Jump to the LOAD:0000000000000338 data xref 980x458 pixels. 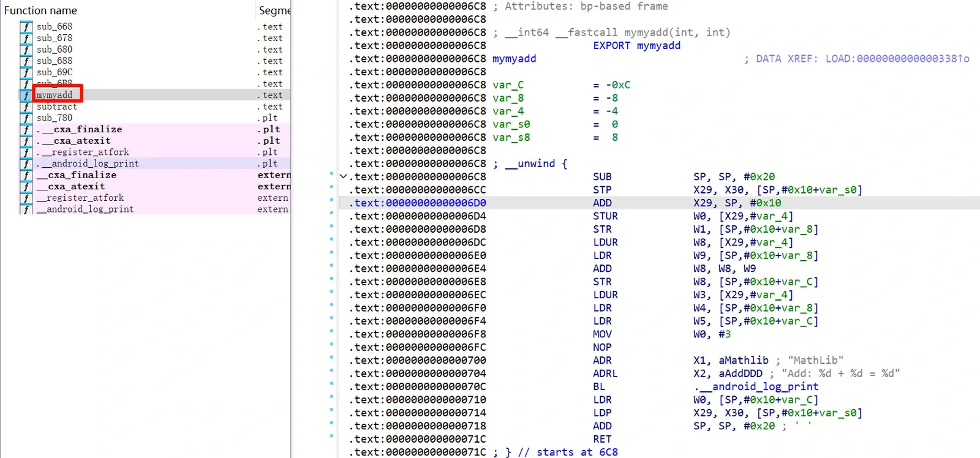coord(897,59)
